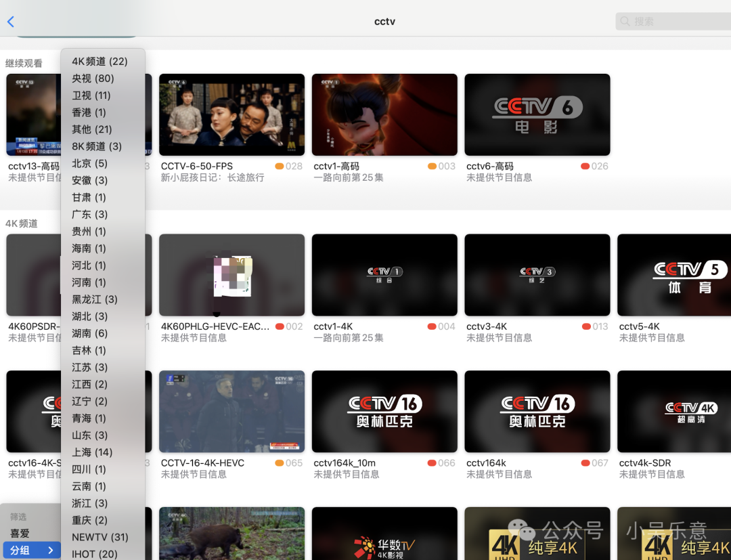Viewport: 731px width, 560px height.
Task: Click red status dot beside 002
Action: (x=280, y=326)
